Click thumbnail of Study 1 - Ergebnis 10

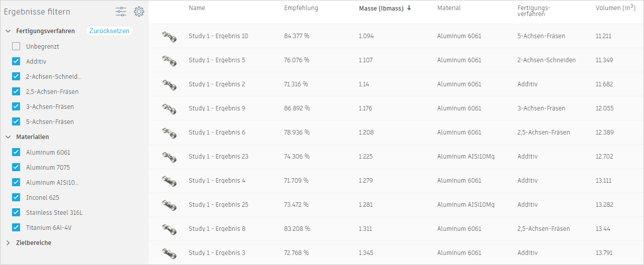(x=169, y=36)
